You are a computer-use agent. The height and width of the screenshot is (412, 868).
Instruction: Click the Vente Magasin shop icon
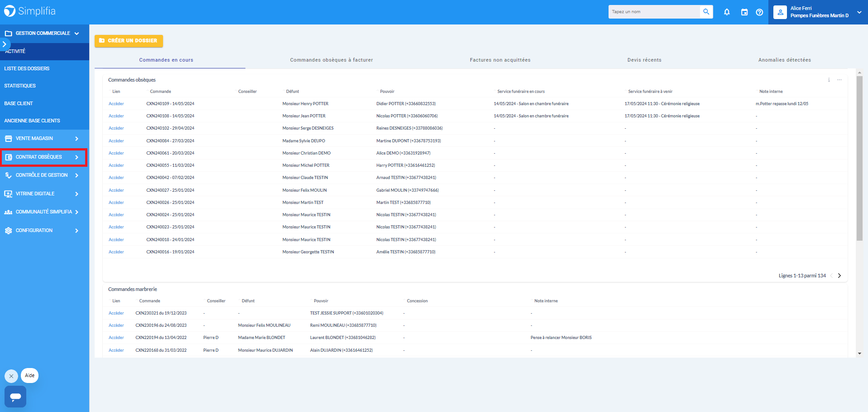pos(9,138)
